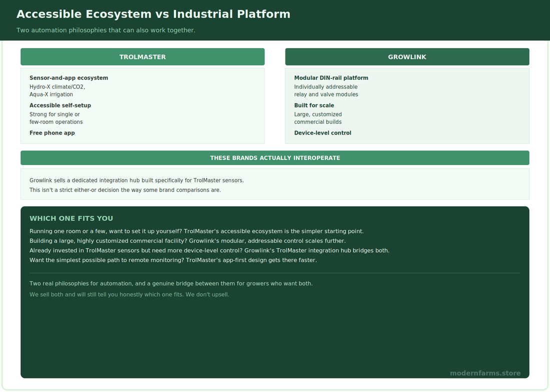This screenshot has height=392, width=550.
Task: Click line starting 'Want the simplest possible path'
Action: pyautogui.click(x=173, y=260)
